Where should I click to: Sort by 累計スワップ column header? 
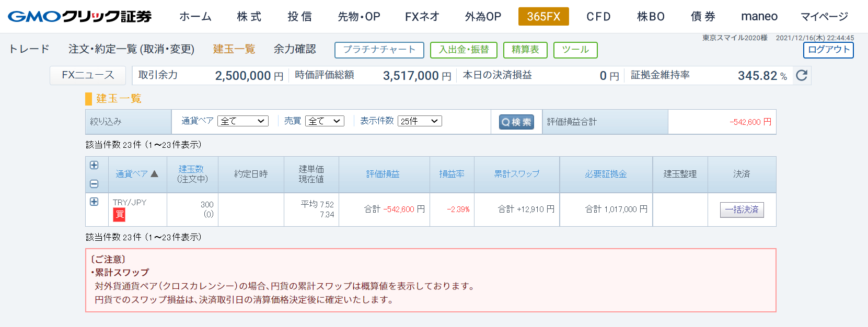517,174
